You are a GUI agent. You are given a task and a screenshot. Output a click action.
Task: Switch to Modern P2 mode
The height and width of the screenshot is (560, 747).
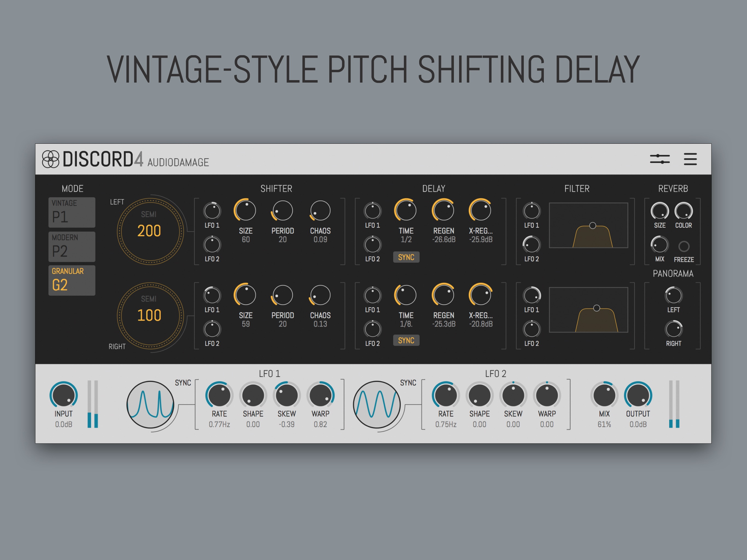(x=72, y=247)
